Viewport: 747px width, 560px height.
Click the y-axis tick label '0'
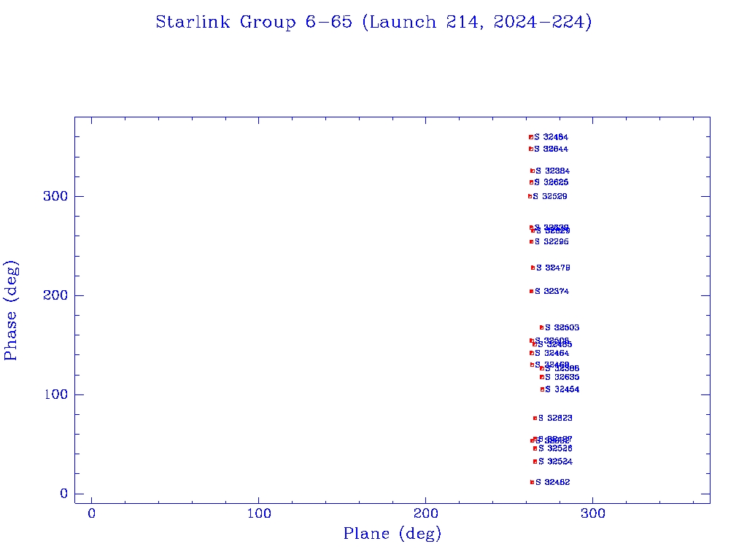(x=64, y=494)
